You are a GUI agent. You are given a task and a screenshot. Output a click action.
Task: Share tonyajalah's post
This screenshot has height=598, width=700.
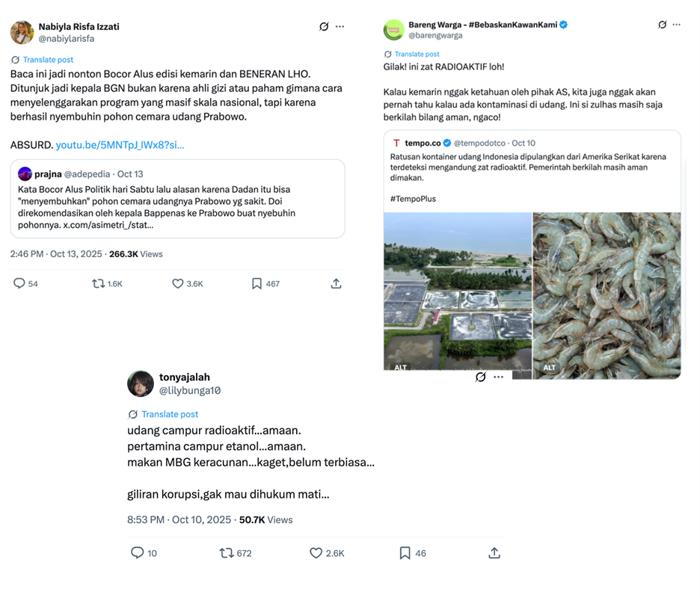(494, 553)
